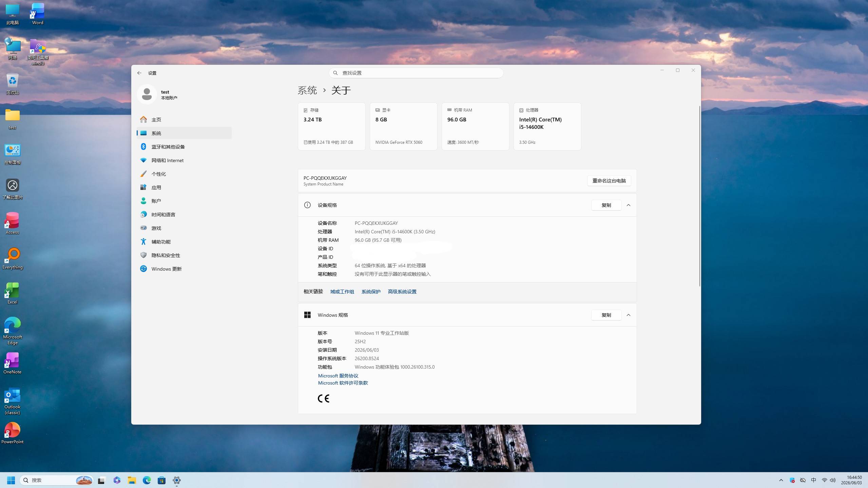The width and height of the screenshot is (868, 488).
Task: Open the 图吧工具箱 winui3 shortcut
Action: [x=38, y=52]
